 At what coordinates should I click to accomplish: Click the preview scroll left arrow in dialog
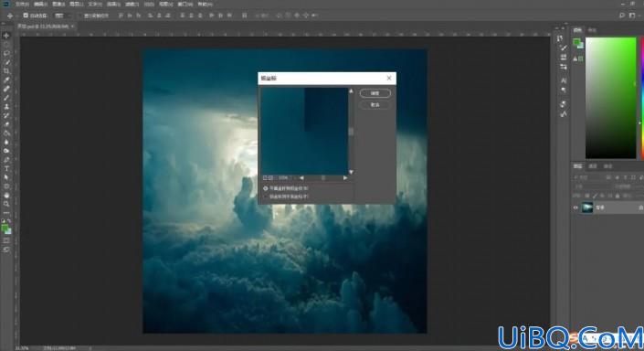(301, 178)
